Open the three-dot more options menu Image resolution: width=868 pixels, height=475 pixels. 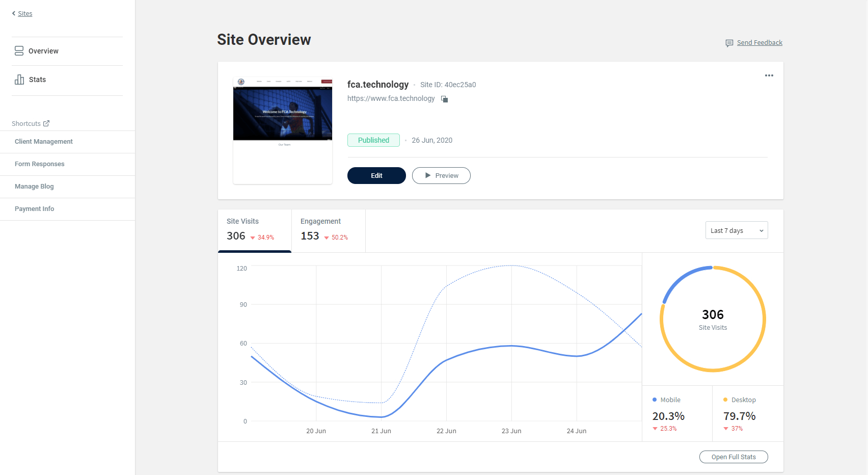pos(769,75)
